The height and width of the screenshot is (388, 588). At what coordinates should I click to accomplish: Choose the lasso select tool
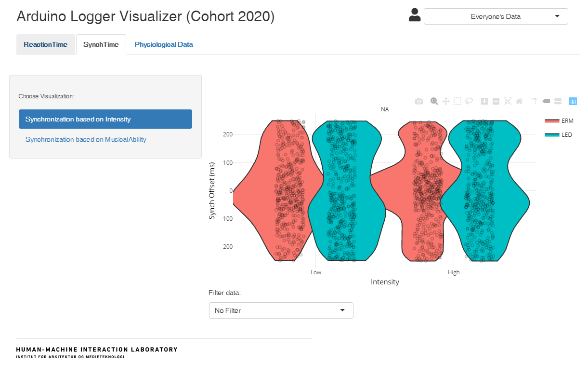point(469,101)
